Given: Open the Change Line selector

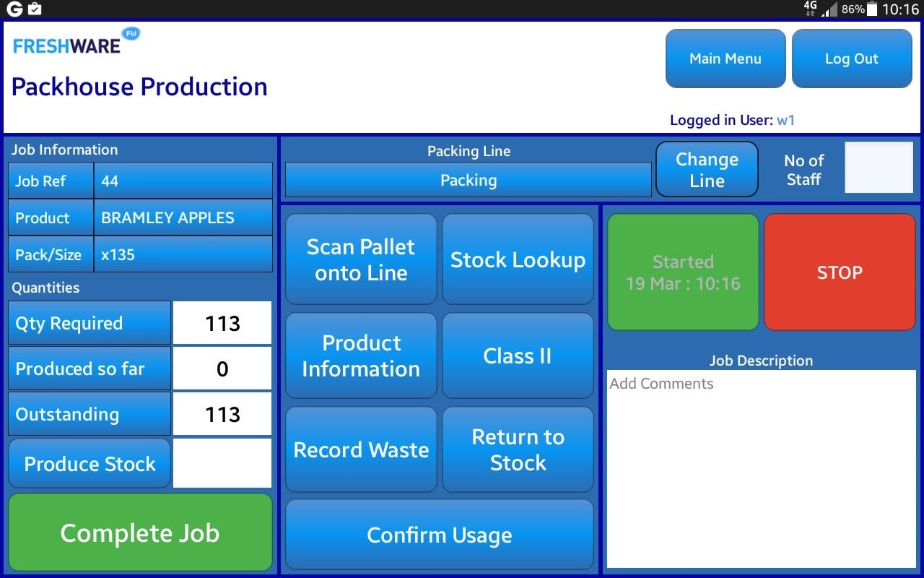Looking at the screenshot, I should (x=706, y=169).
